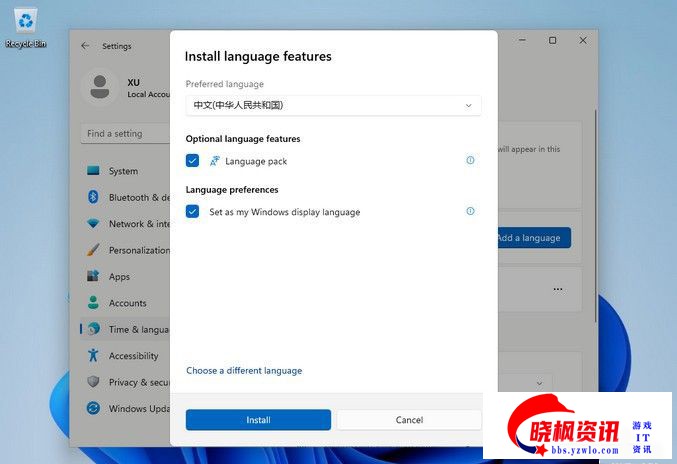
Task: Toggle Set as my Windows display language
Action: click(193, 212)
